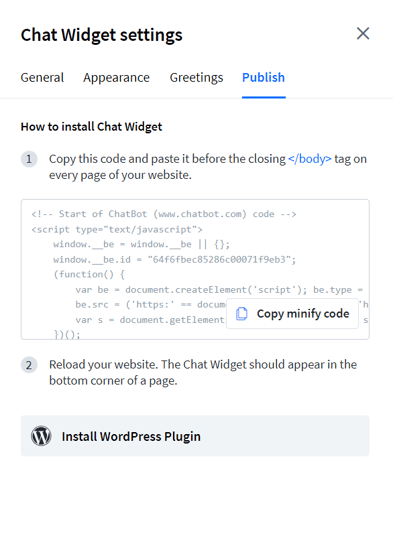
Task: Select the Publish tab
Action: click(x=264, y=78)
